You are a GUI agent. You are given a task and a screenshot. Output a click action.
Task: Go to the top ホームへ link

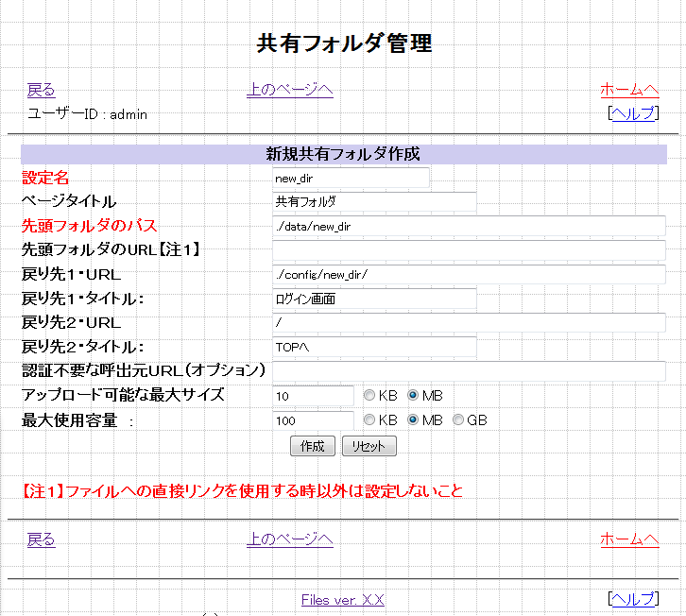pos(629,90)
